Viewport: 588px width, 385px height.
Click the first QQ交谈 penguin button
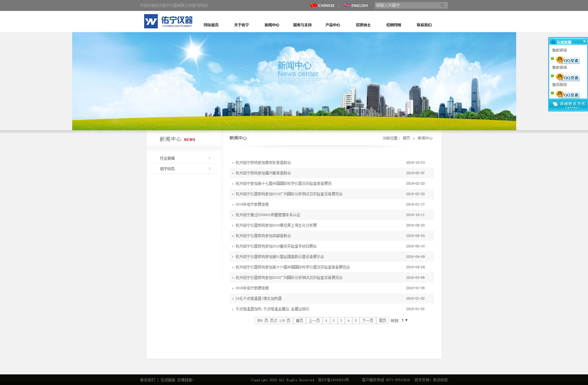point(567,61)
